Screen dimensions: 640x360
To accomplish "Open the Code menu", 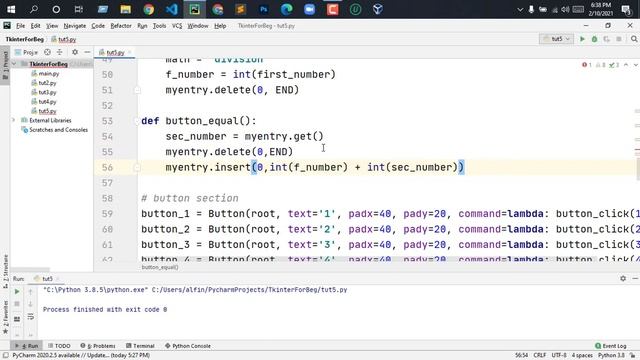I will click(x=98, y=26).
